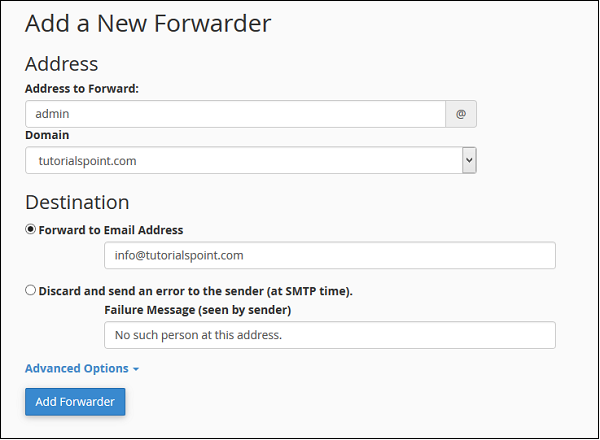This screenshot has height=440, width=600.
Task: Focus the admin address input field
Action: [x=235, y=114]
